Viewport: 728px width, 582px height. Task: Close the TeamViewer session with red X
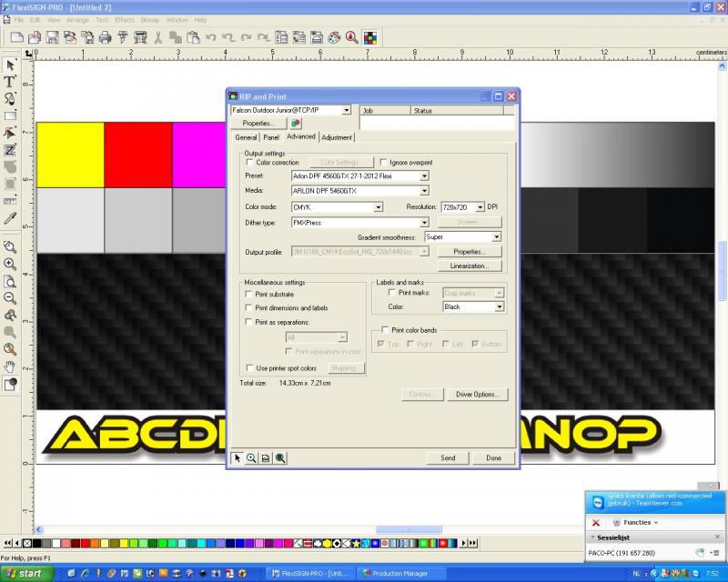[x=596, y=523]
